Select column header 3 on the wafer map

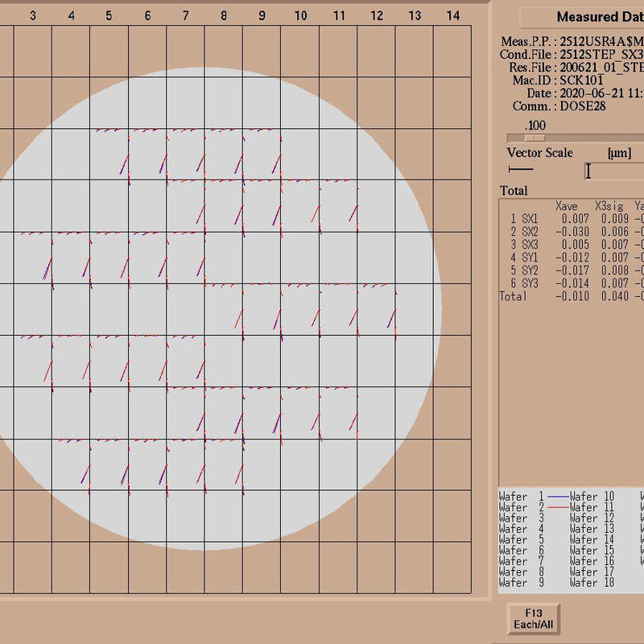(x=33, y=15)
